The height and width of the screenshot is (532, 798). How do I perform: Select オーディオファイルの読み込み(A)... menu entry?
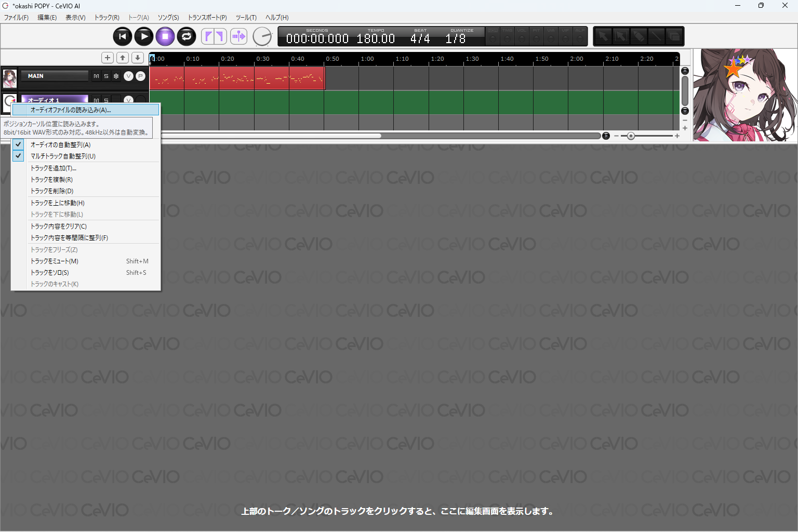pos(71,110)
